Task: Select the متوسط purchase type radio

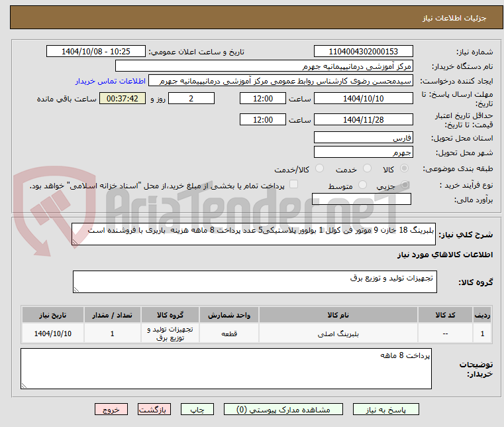Action: tap(362, 185)
